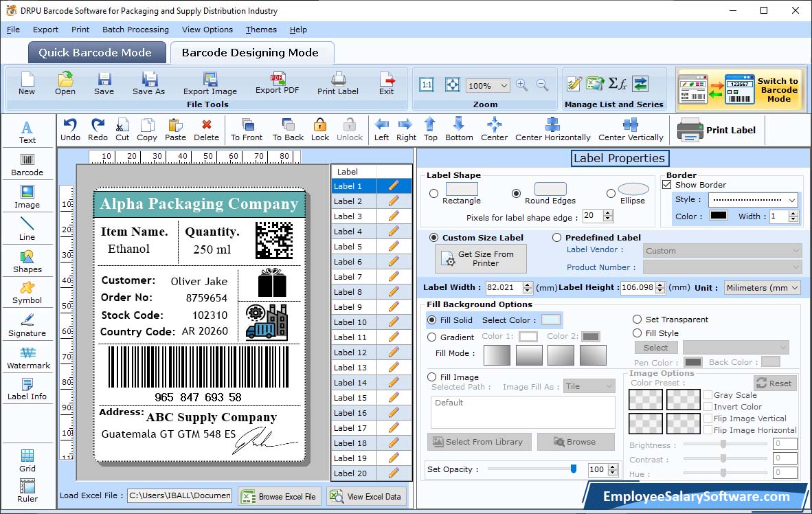Click Browse Excel File button
The width and height of the screenshot is (812, 514).
click(x=280, y=496)
